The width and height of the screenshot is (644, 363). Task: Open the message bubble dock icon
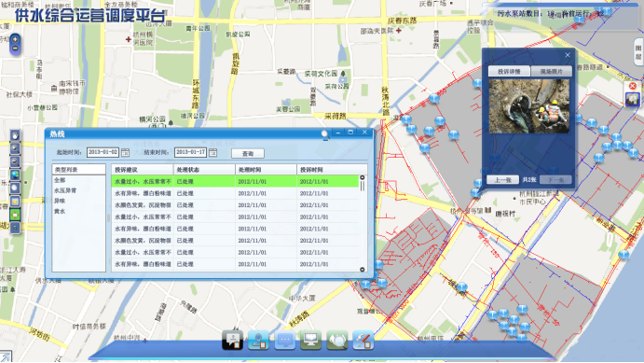[284, 341]
